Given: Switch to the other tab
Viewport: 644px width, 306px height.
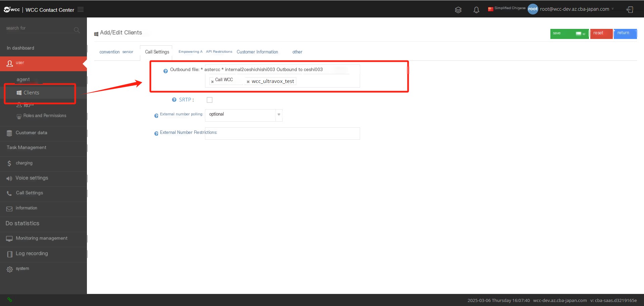Looking at the screenshot, I should [297, 52].
